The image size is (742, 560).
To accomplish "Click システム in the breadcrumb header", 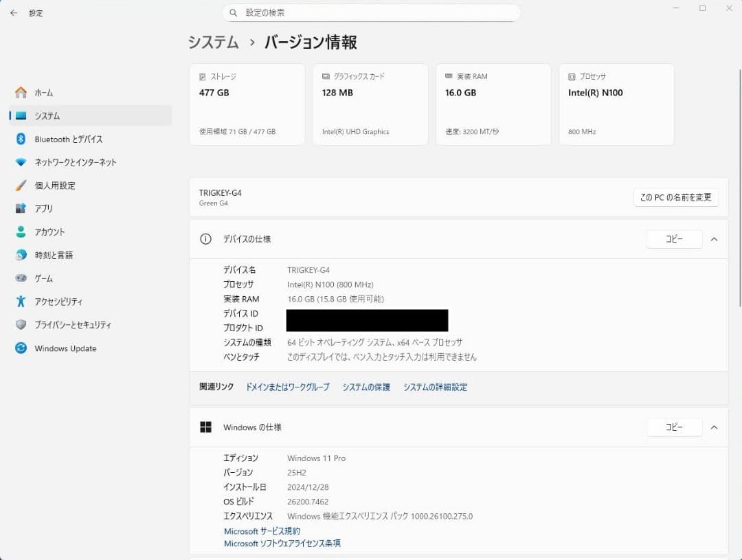I will coord(212,42).
